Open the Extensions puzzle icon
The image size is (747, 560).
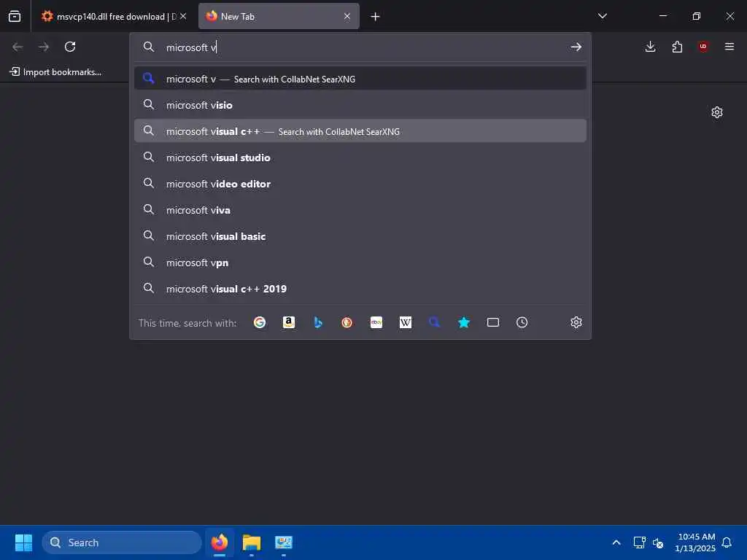point(677,47)
